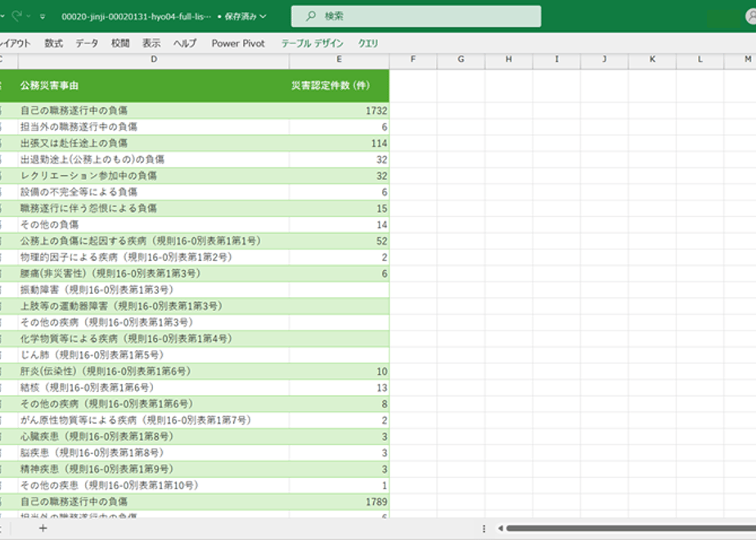The height and width of the screenshot is (540, 756).
Task: Select the 上肢等の運動器障害 cell
Action: click(154, 306)
